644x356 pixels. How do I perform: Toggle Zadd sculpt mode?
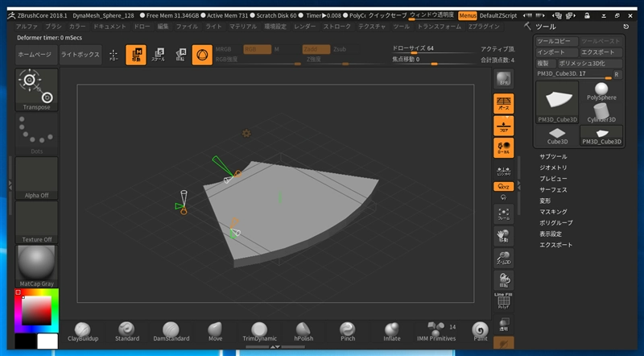[x=316, y=49]
